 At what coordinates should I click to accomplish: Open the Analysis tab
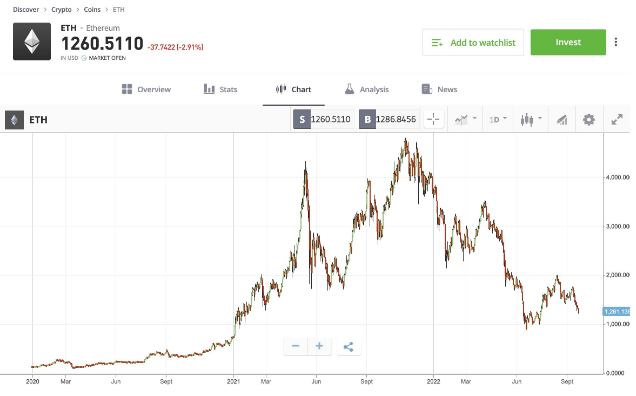click(367, 89)
